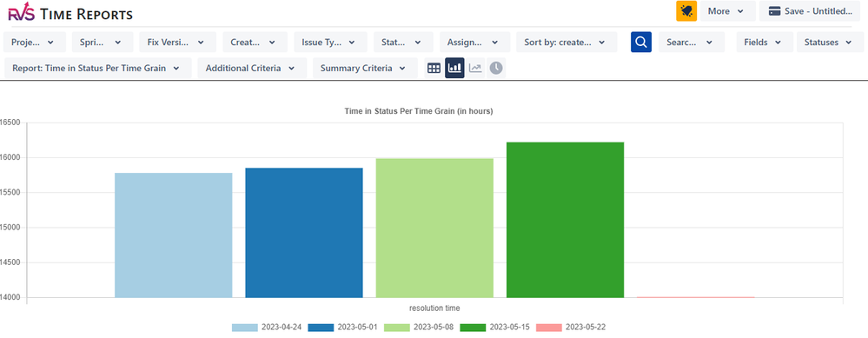Click the RVS Time Reports logo
Viewport: 868px width, 338px height.
tap(70, 14)
